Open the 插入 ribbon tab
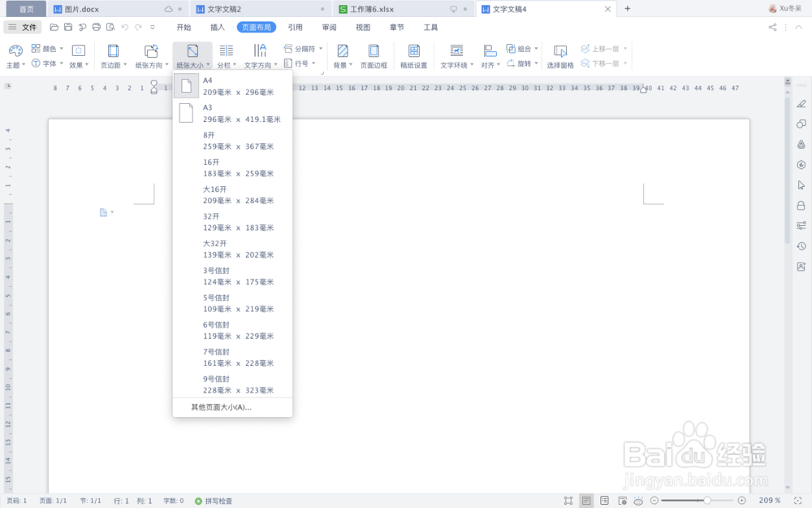 pyautogui.click(x=218, y=28)
